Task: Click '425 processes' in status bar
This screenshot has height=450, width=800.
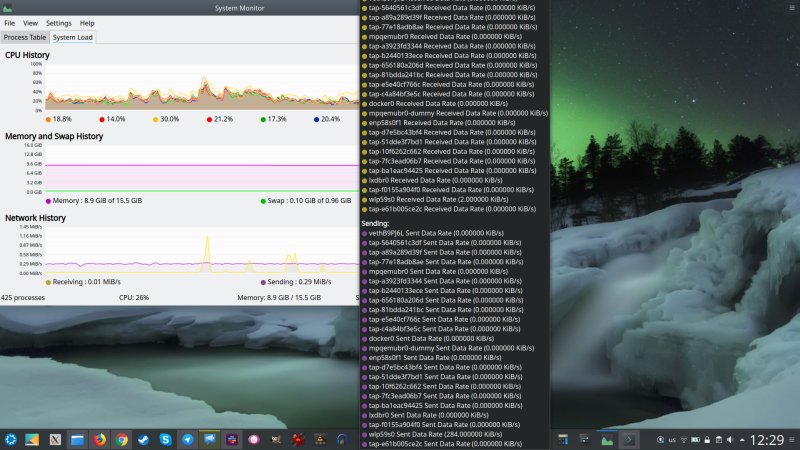Action: (x=23, y=297)
